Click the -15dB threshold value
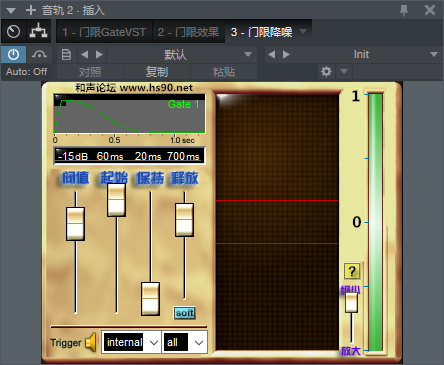 (x=73, y=156)
